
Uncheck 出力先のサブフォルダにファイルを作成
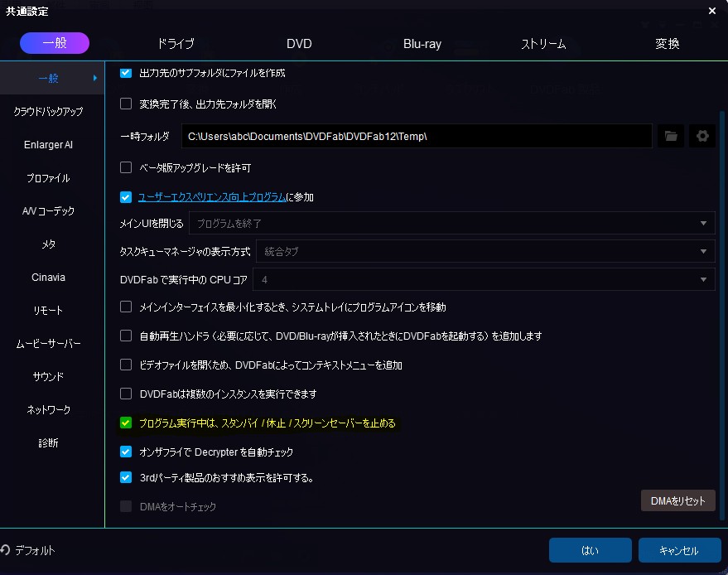pos(126,73)
